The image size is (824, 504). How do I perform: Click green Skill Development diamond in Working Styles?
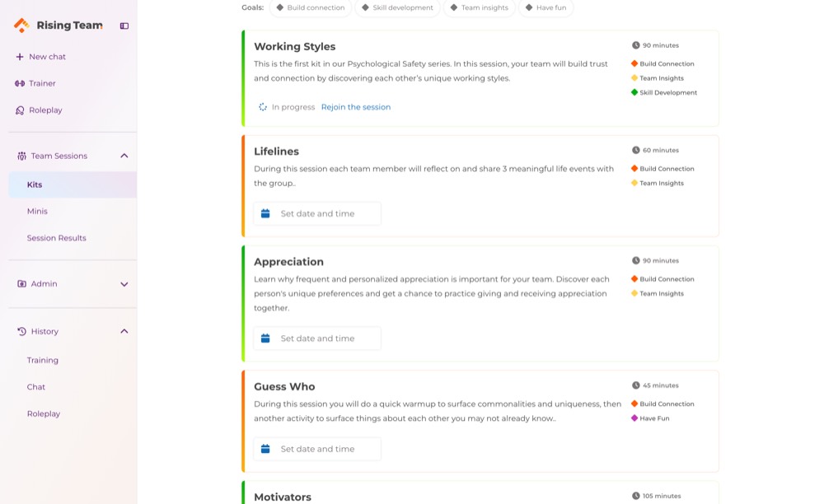click(x=634, y=92)
